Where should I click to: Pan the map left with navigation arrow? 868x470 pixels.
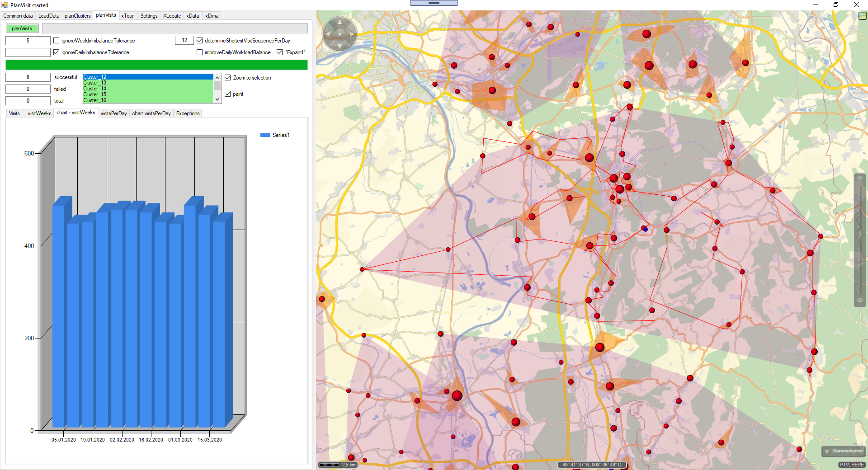(x=328, y=34)
